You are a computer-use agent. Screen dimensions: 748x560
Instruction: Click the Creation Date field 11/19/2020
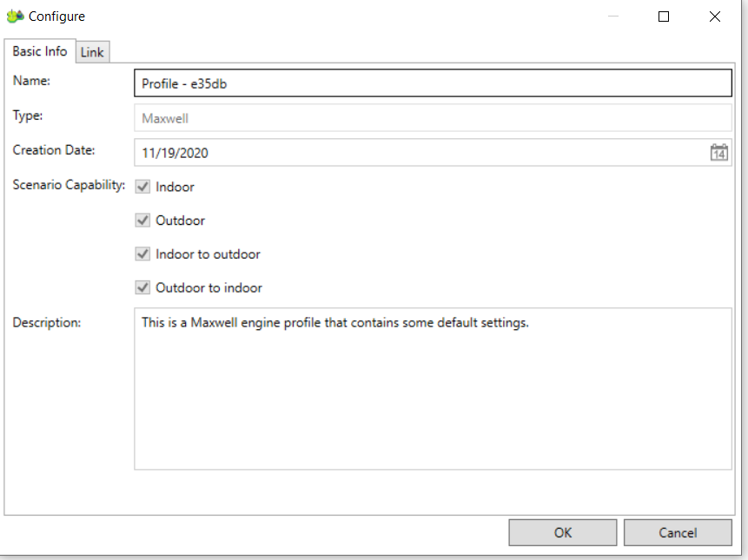click(x=417, y=153)
